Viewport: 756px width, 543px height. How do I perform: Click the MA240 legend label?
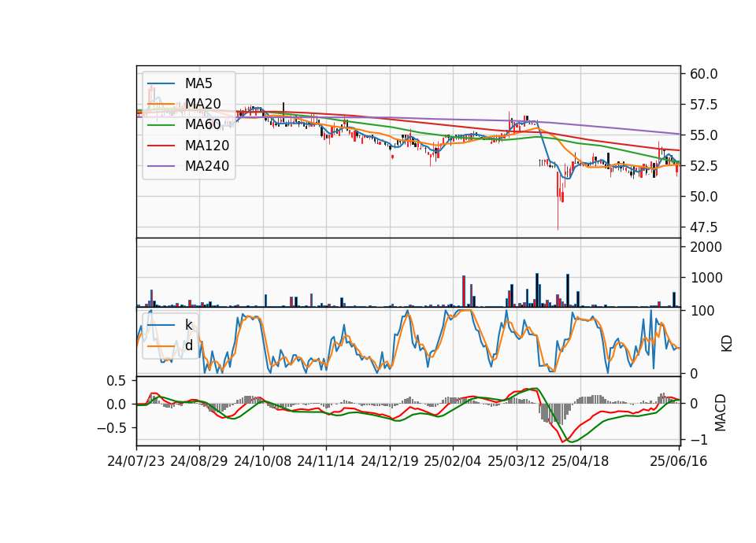click(x=207, y=166)
